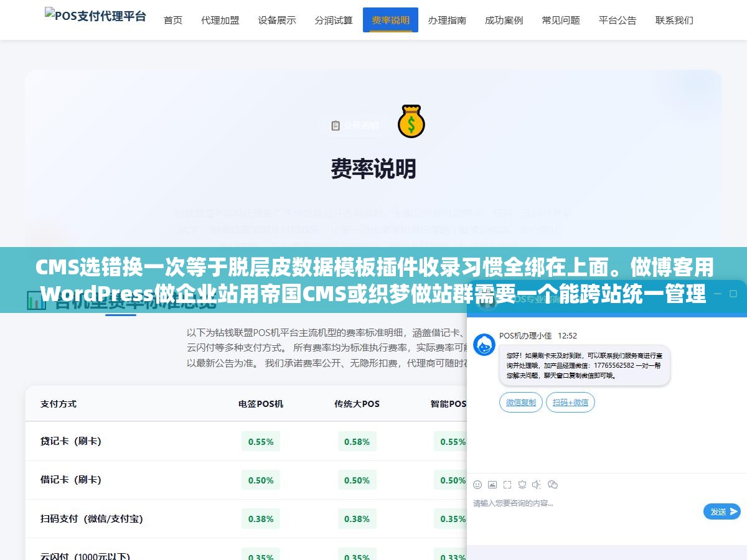Minimize the chat widget window
This screenshot has height=560, width=747.
click(x=716, y=293)
